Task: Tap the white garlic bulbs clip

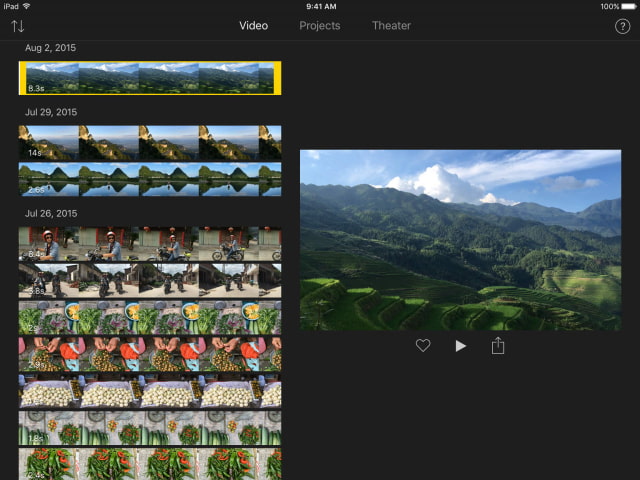Action: click(x=150, y=392)
